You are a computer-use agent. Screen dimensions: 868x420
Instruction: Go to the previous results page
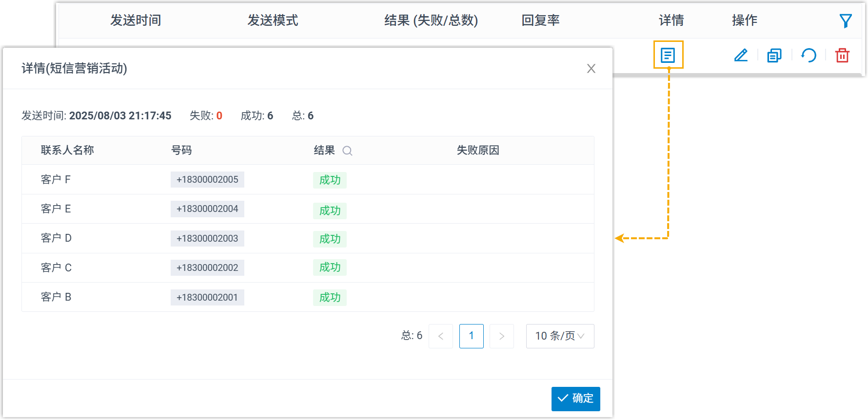pos(441,336)
